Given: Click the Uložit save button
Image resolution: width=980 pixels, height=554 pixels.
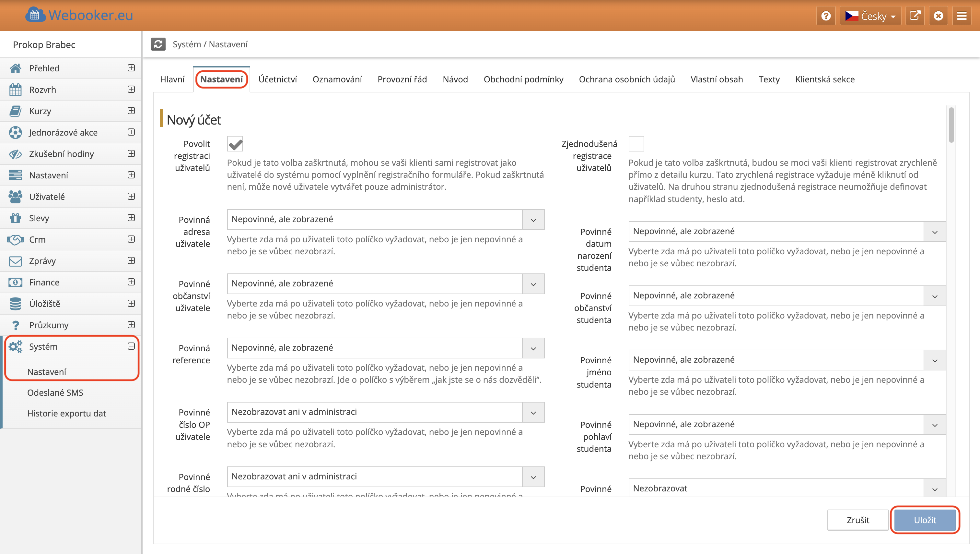Looking at the screenshot, I should pos(925,520).
